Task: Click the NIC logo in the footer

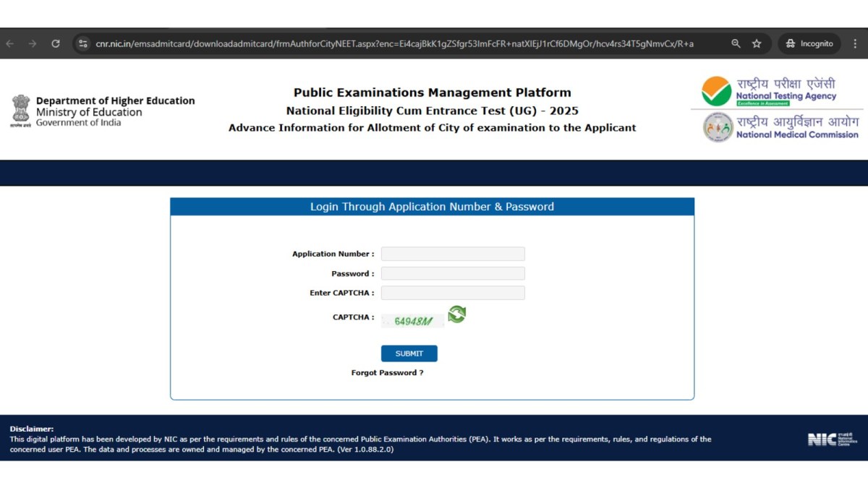Action: click(830, 438)
